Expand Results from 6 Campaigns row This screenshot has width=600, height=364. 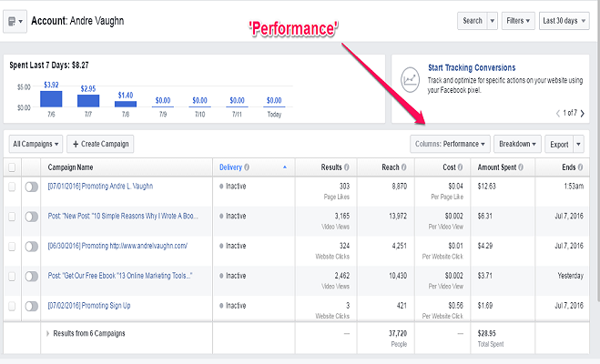[x=47, y=334]
